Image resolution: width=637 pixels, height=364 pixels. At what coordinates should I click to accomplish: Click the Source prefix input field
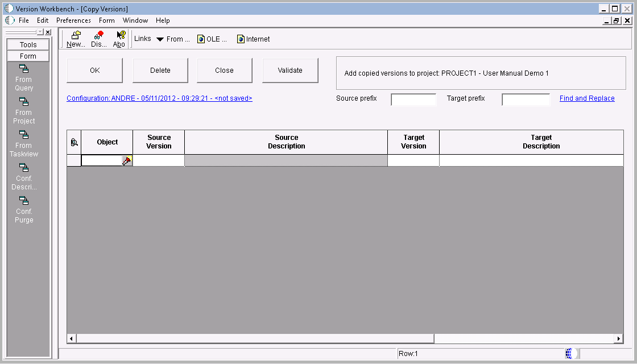click(x=413, y=99)
